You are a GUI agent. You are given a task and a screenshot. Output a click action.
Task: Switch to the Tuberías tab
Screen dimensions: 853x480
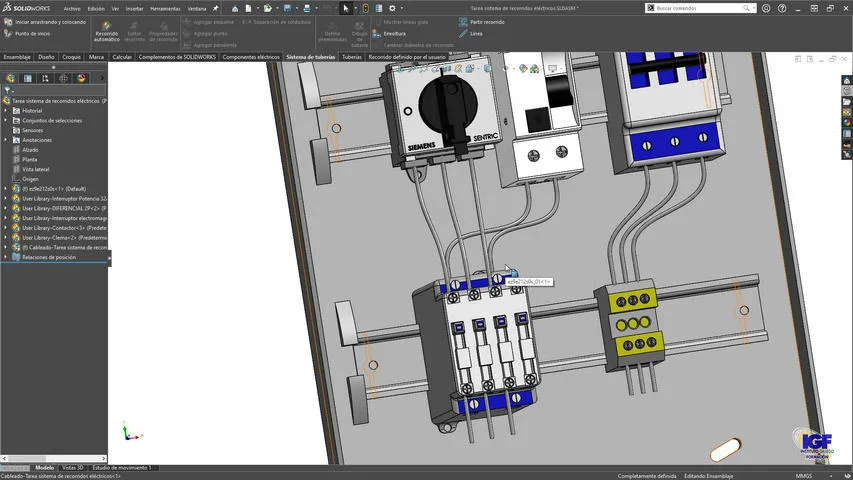click(351, 57)
